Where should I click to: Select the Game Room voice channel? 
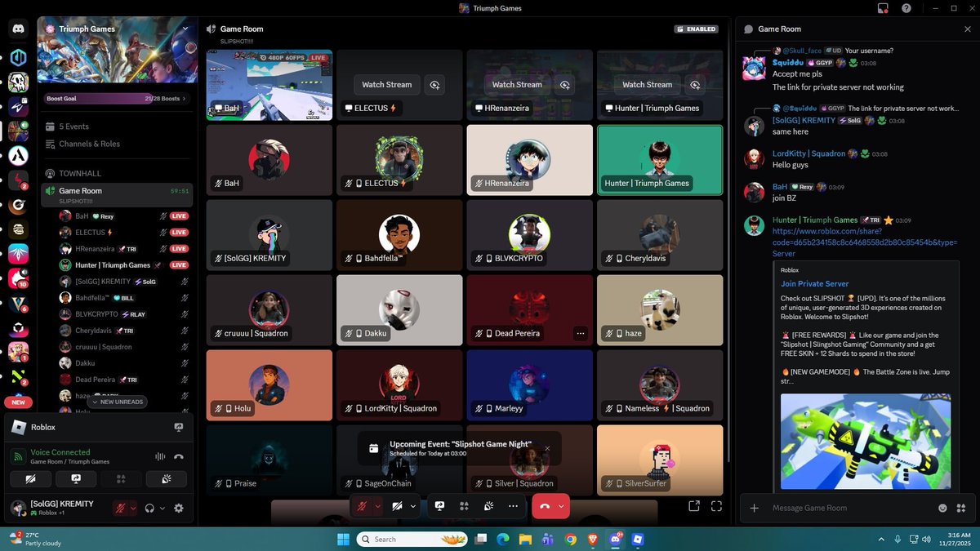point(117,194)
